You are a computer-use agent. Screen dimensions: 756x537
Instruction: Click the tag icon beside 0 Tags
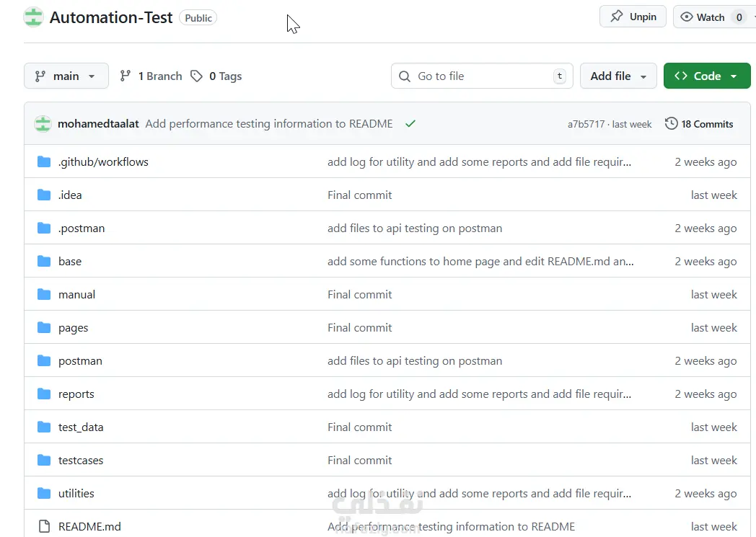click(x=196, y=76)
